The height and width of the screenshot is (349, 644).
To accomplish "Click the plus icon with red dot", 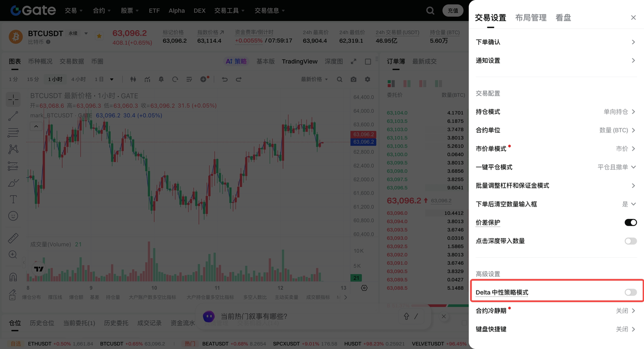I will tap(204, 79).
